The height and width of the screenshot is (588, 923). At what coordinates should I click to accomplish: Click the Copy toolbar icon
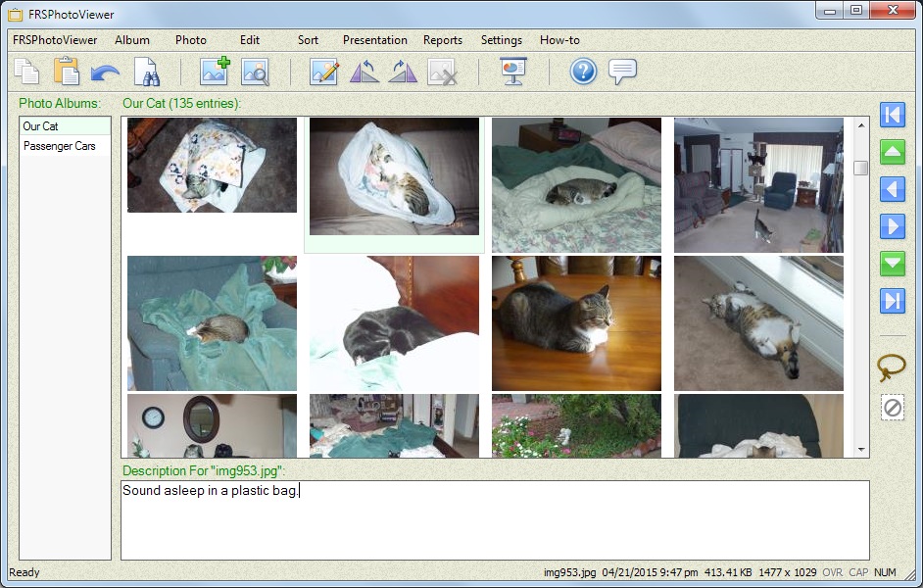pyautogui.click(x=26, y=72)
